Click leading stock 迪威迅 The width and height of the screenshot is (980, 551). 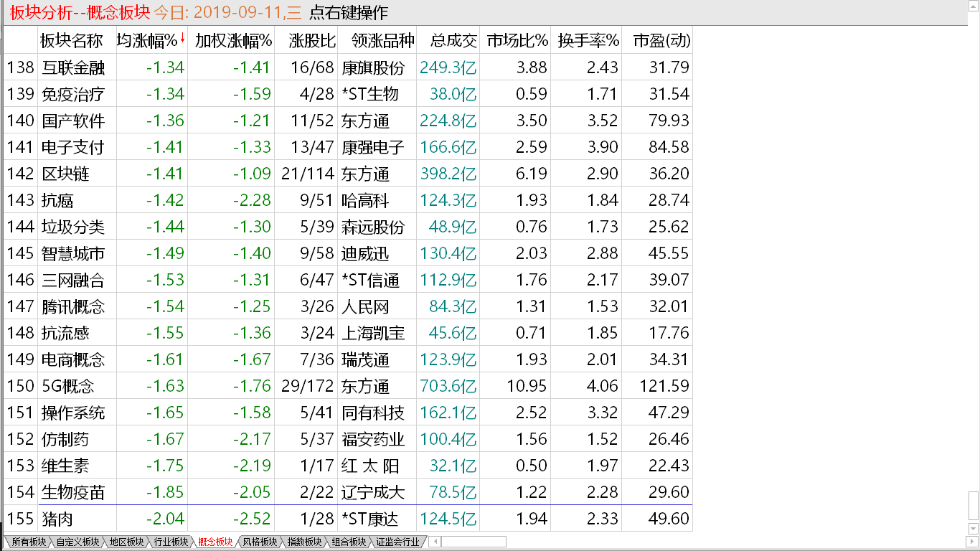[365, 253]
